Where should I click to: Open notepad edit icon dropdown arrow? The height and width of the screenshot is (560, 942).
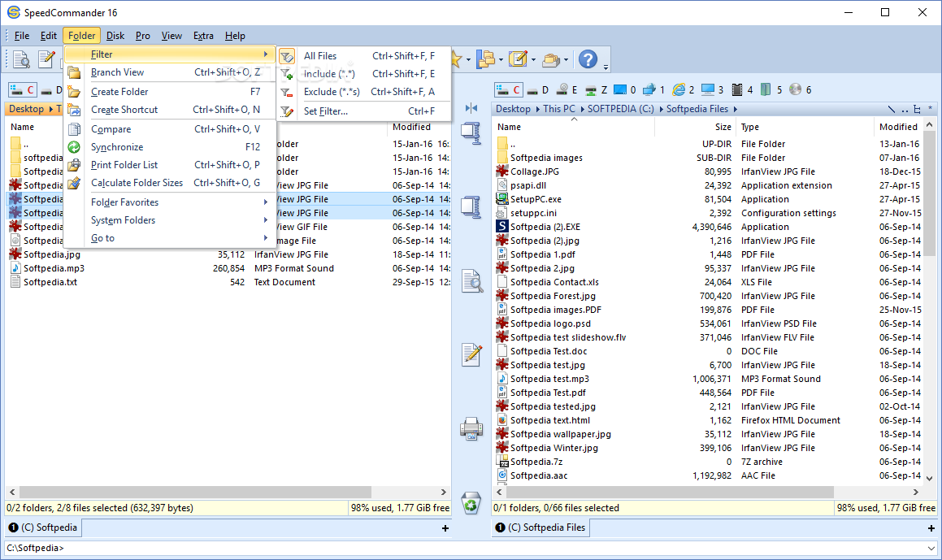tap(533, 59)
